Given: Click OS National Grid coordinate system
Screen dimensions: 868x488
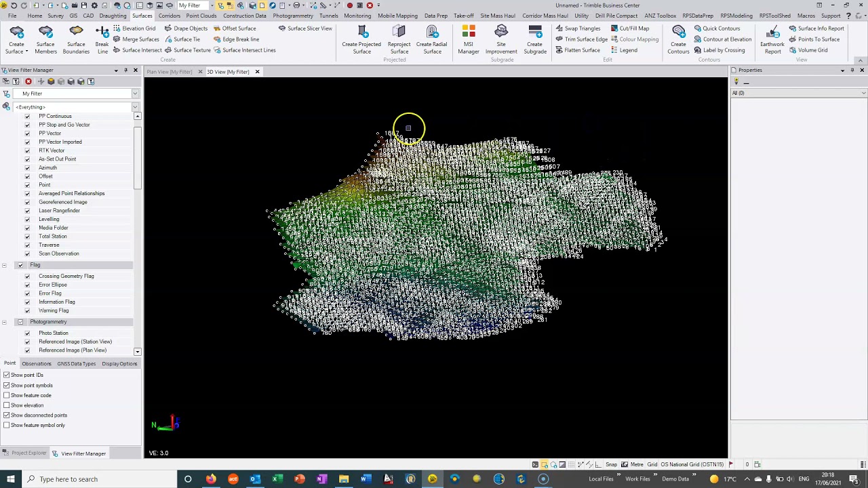Looking at the screenshot, I should click(x=692, y=464).
